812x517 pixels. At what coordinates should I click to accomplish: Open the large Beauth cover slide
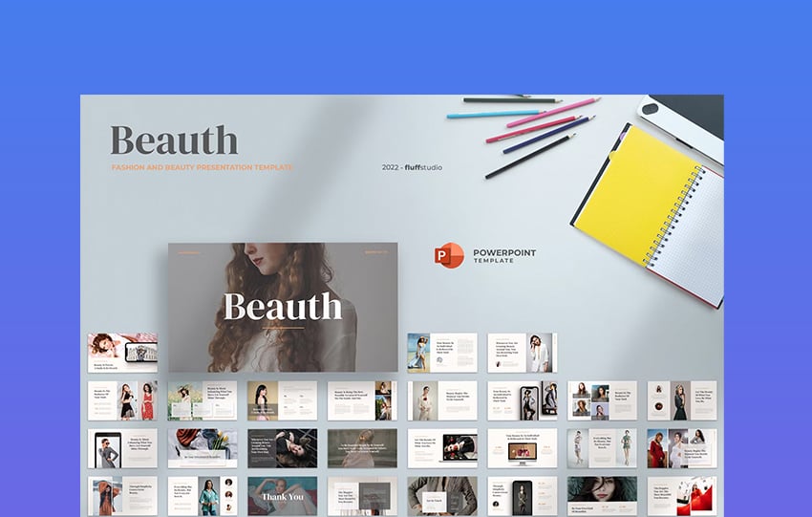click(x=283, y=306)
